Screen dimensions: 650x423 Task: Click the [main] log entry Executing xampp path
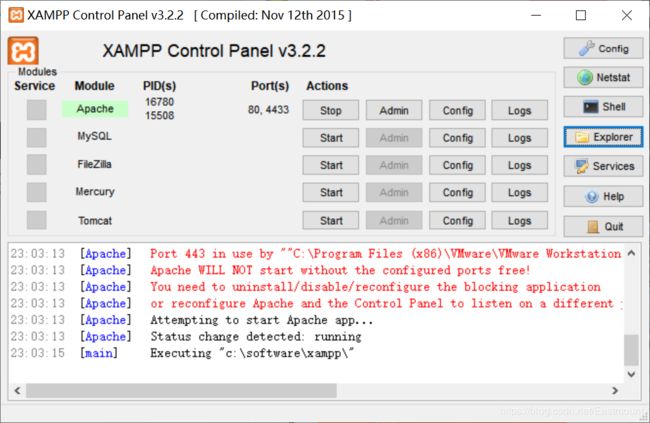click(252, 353)
